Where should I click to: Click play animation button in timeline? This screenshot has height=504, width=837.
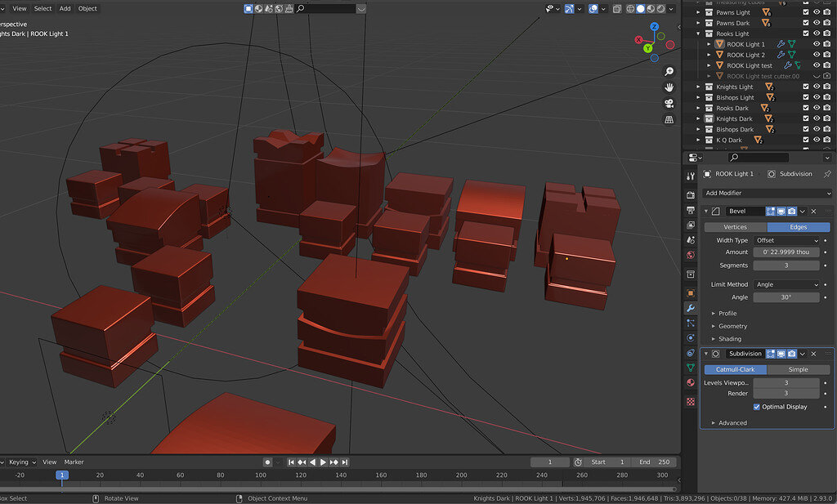pyautogui.click(x=323, y=462)
